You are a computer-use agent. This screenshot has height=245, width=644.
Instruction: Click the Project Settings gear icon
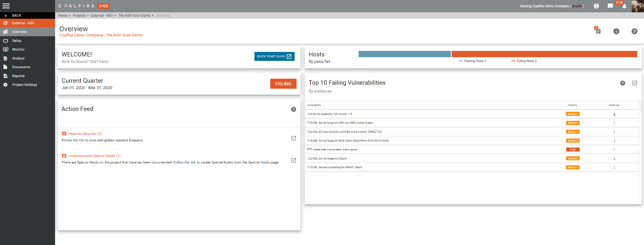pos(5,85)
